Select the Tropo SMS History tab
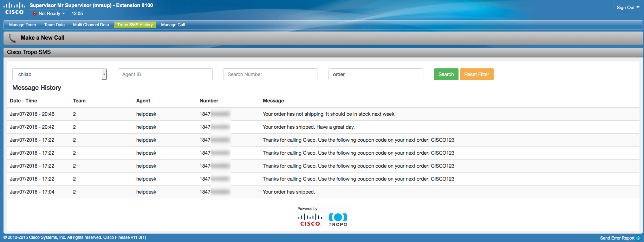The width and height of the screenshot is (644, 242). pyautogui.click(x=135, y=25)
